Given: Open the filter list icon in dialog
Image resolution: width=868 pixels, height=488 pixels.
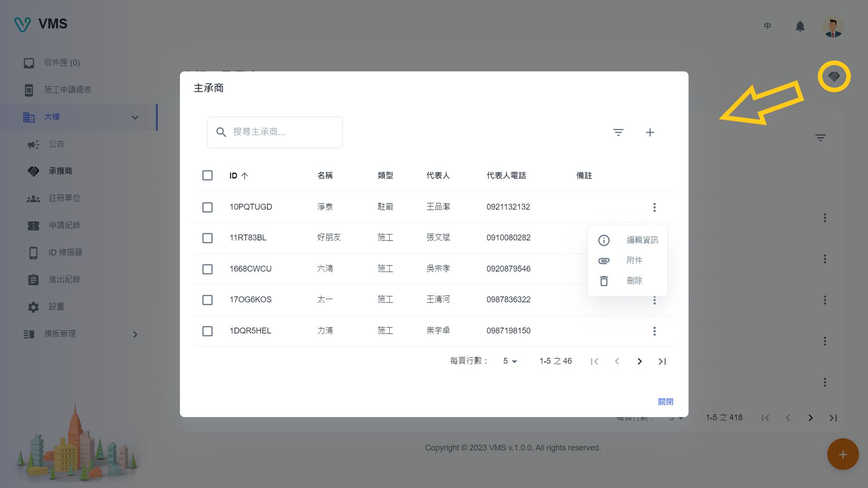Looking at the screenshot, I should [x=618, y=132].
